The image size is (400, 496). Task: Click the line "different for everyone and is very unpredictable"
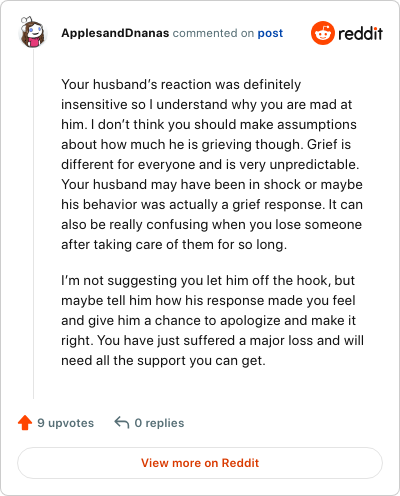(x=210, y=164)
